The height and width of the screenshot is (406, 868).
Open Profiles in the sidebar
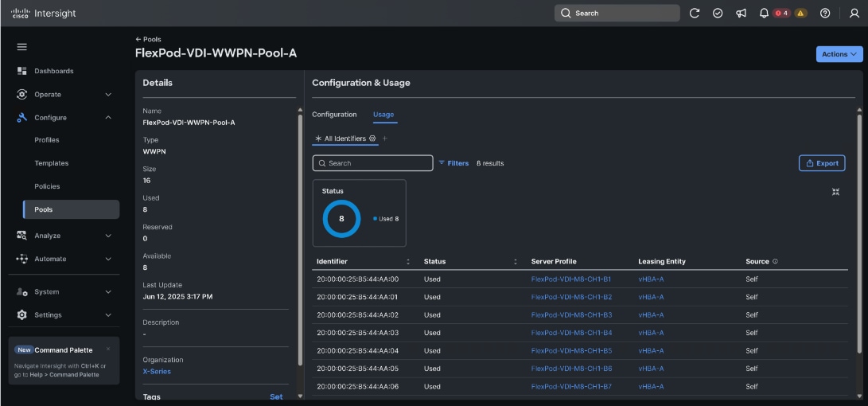point(47,140)
